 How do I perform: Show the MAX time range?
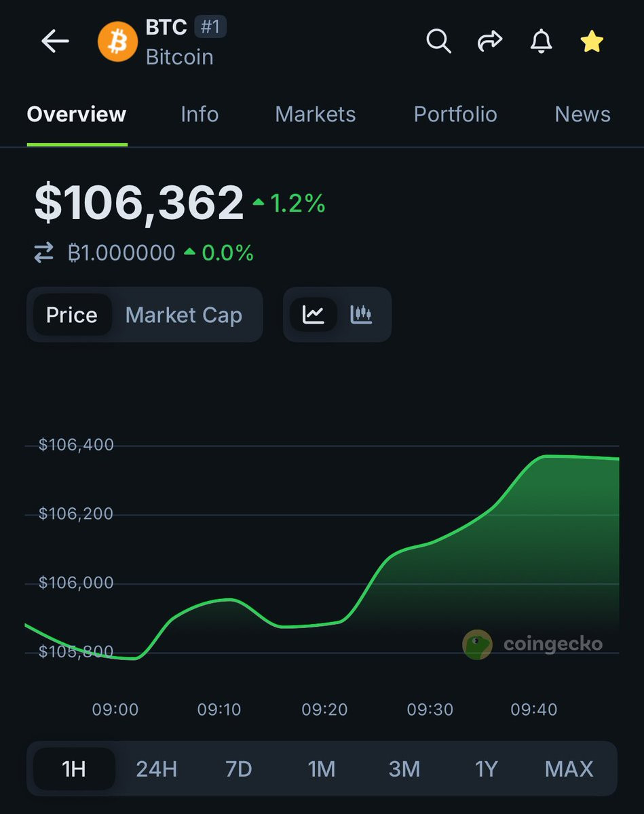tap(569, 769)
